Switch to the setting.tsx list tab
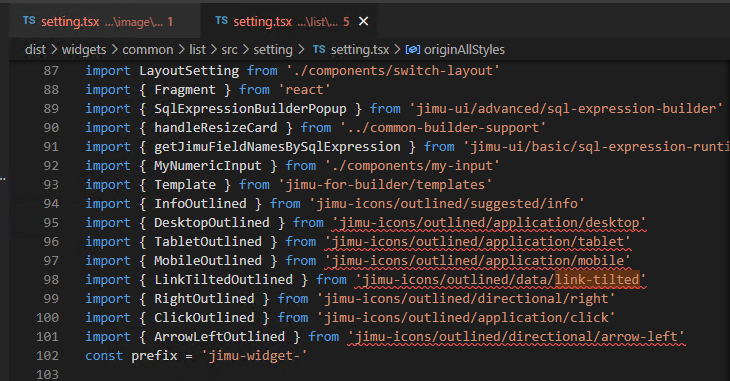 (289, 21)
